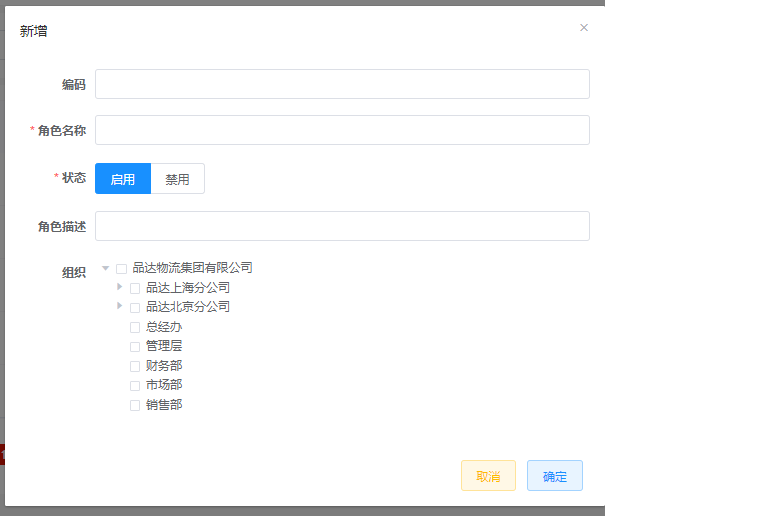This screenshot has width=773, height=516.
Task: Click into the 角色描述 input field
Action: coord(342,226)
